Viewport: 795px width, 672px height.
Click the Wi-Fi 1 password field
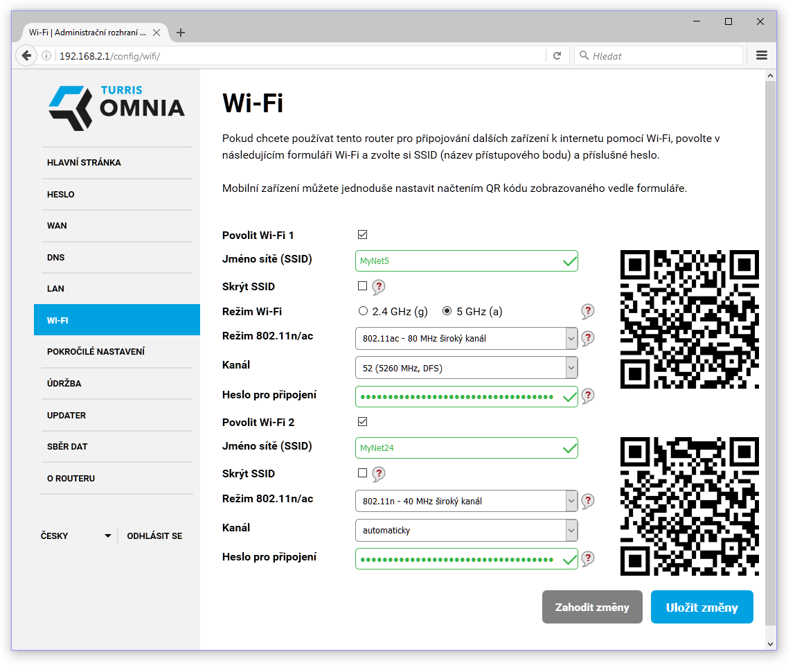(467, 396)
